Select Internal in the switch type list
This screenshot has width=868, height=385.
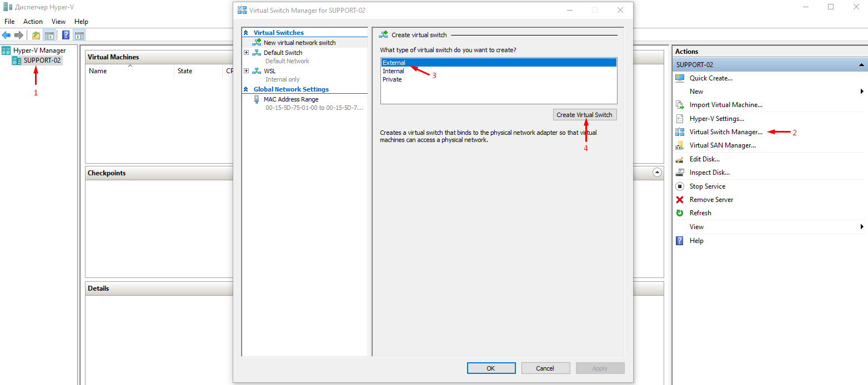[x=393, y=70]
